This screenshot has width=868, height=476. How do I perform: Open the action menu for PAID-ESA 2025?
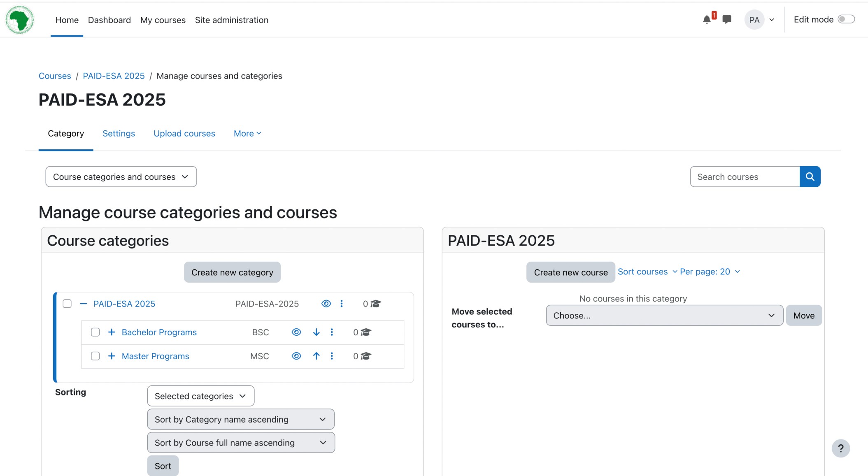(342, 304)
